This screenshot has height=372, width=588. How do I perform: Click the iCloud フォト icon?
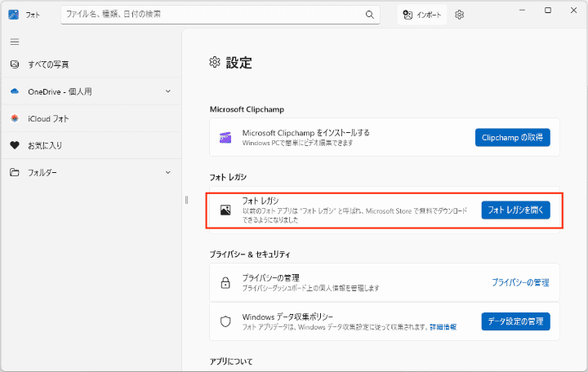[x=15, y=118]
